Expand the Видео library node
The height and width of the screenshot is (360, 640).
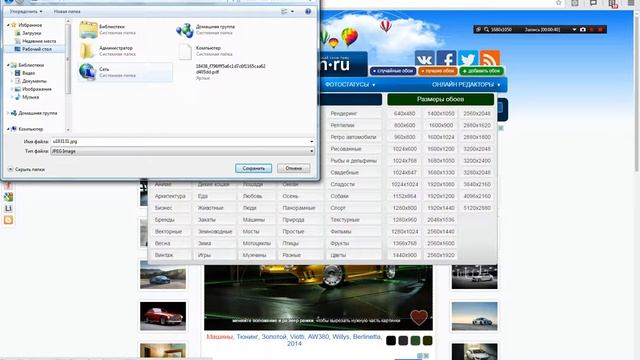click(12, 73)
